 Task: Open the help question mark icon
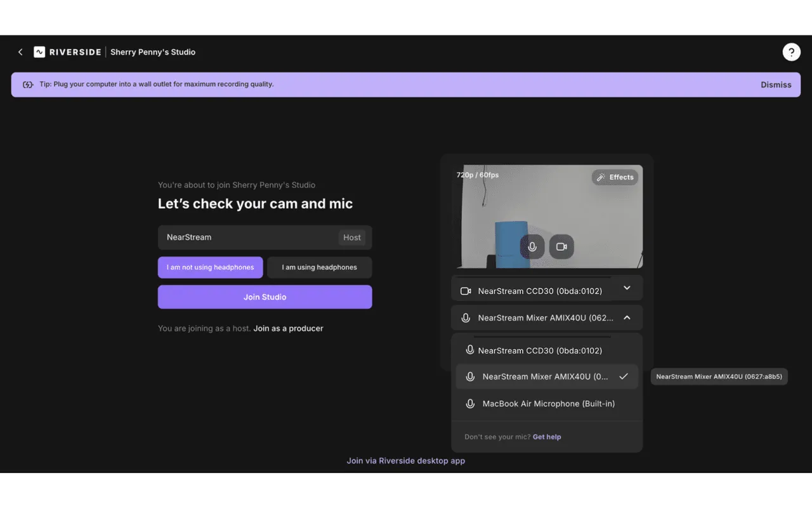[791, 52]
